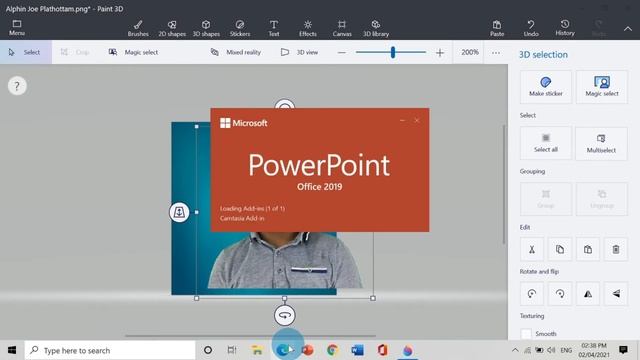Viewport: 640px width, 360px height.
Task: Delete the selection with trash icon
Action: [x=616, y=249]
